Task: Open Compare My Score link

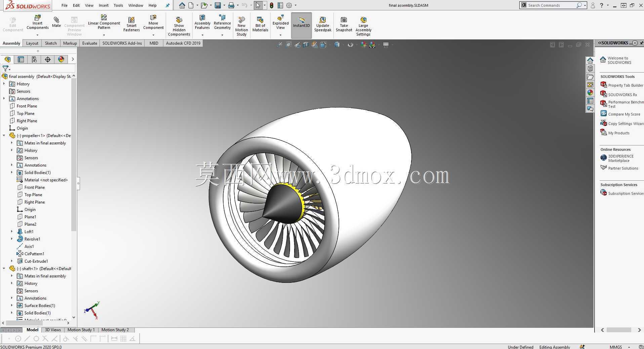Action: point(620,114)
